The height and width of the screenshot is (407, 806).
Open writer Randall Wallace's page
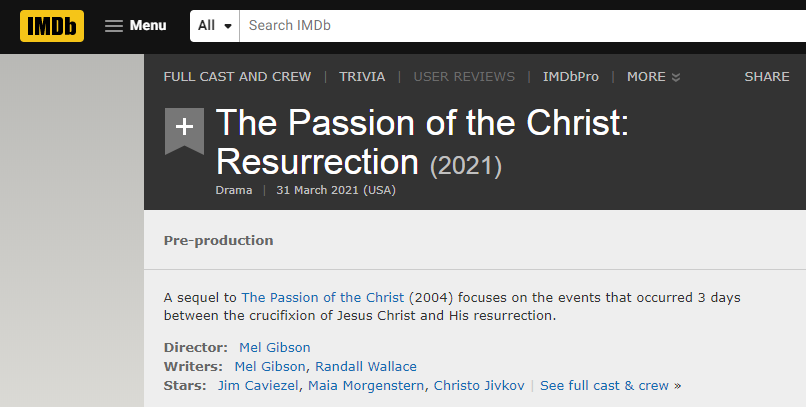pos(367,366)
